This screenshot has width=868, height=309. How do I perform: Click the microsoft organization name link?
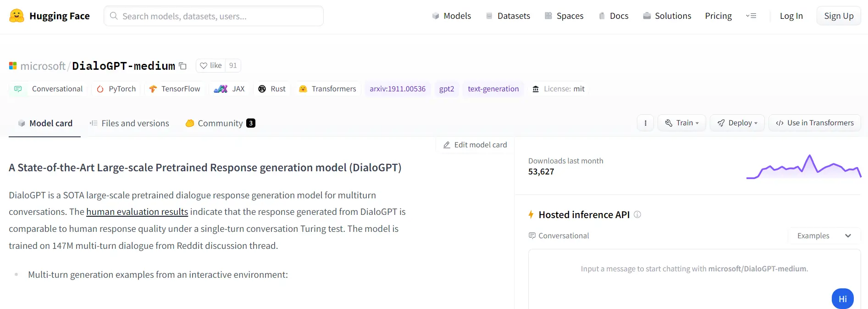tap(43, 66)
